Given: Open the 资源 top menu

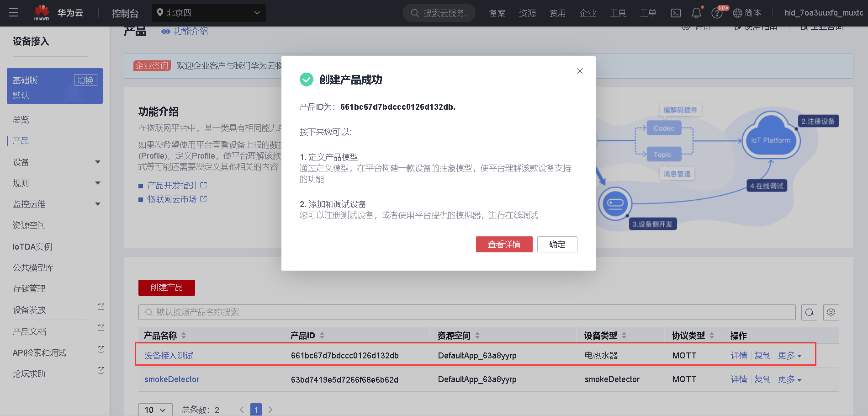Looking at the screenshot, I should coord(528,13).
